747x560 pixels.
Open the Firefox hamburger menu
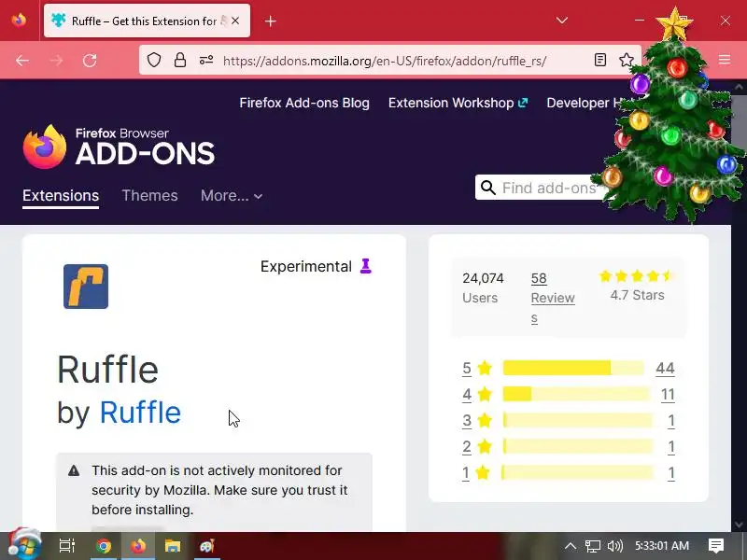click(x=725, y=60)
